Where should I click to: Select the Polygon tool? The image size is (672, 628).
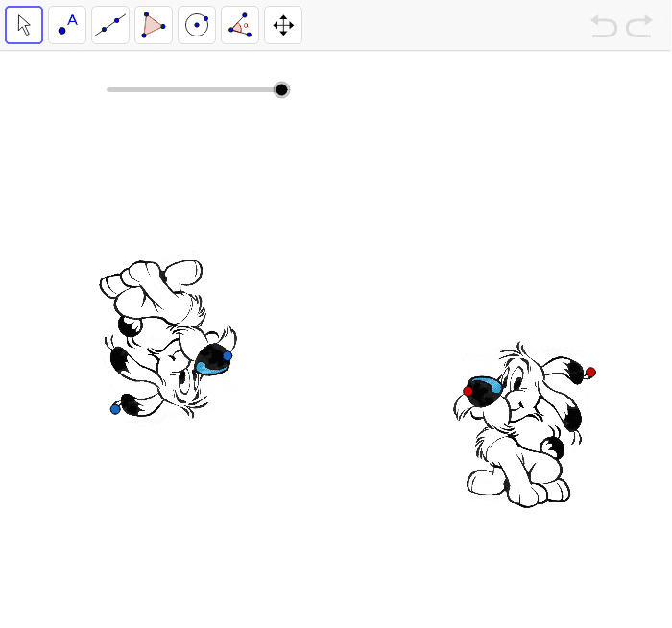coord(154,25)
